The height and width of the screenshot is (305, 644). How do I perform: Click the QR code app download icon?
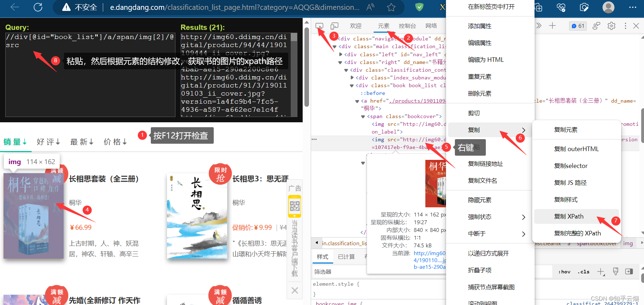295,206
